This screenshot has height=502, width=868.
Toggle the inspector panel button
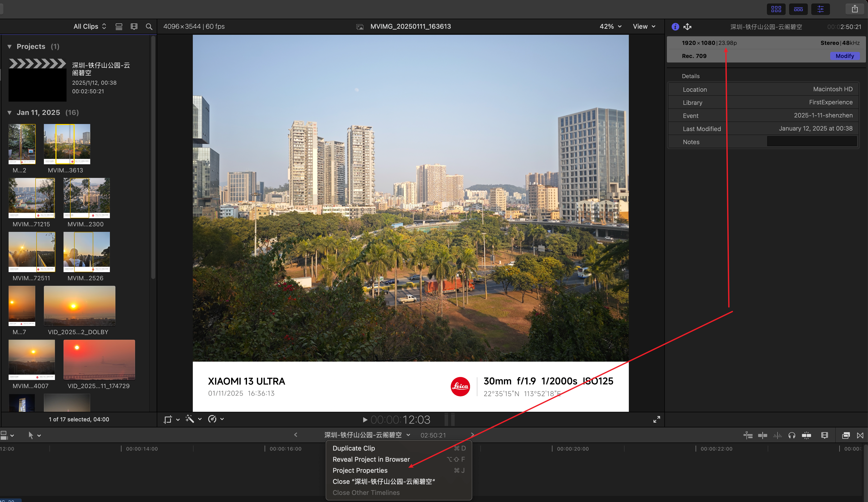click(820, 9)
